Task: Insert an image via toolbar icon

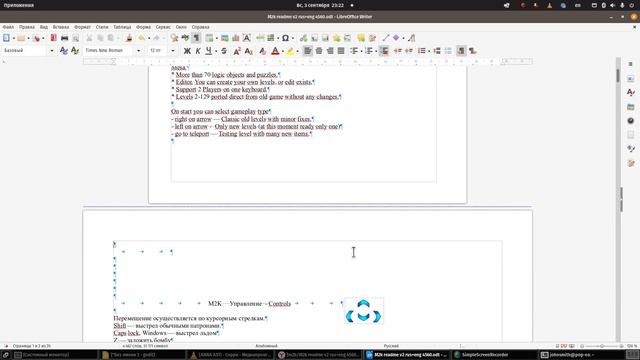Action: [225, 38]
